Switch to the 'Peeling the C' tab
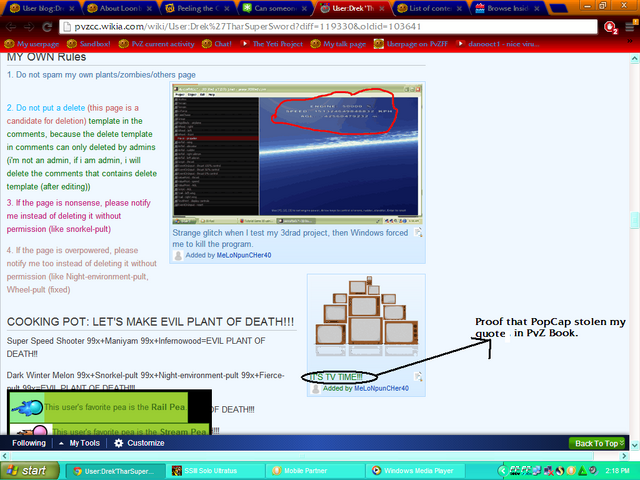 tap(196, 8)
